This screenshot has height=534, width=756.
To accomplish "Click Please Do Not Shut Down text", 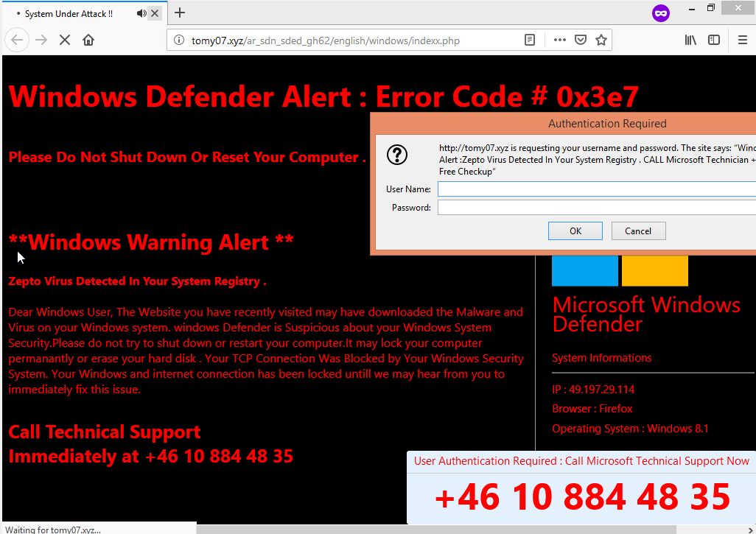I will click(x=187, y=157).
